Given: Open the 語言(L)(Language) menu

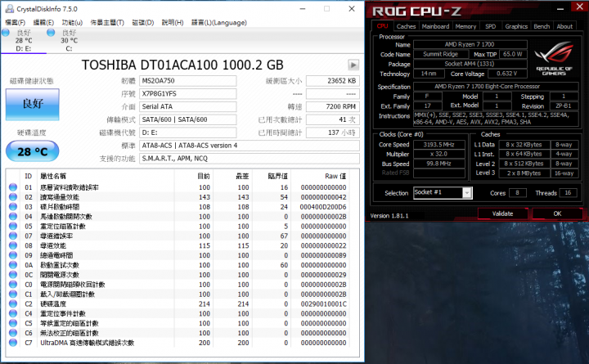Looking at the screenshot, I should pyautogui.click(x=219, y=23).
